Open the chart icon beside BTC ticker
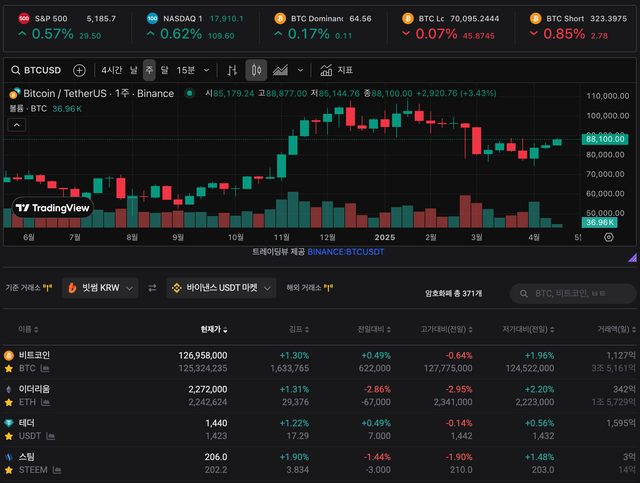This screenshot has height=483, width=640. pos(45,369)
